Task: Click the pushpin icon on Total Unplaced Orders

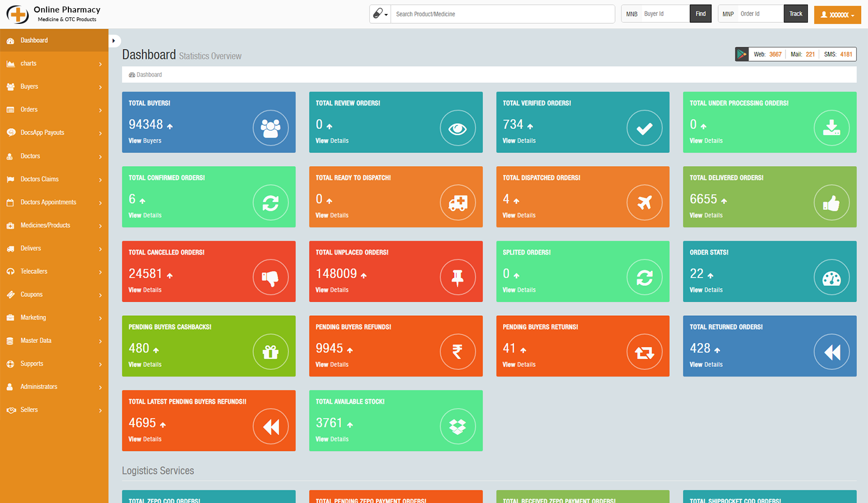Action: pyautogui.click(x=458, y=277)
